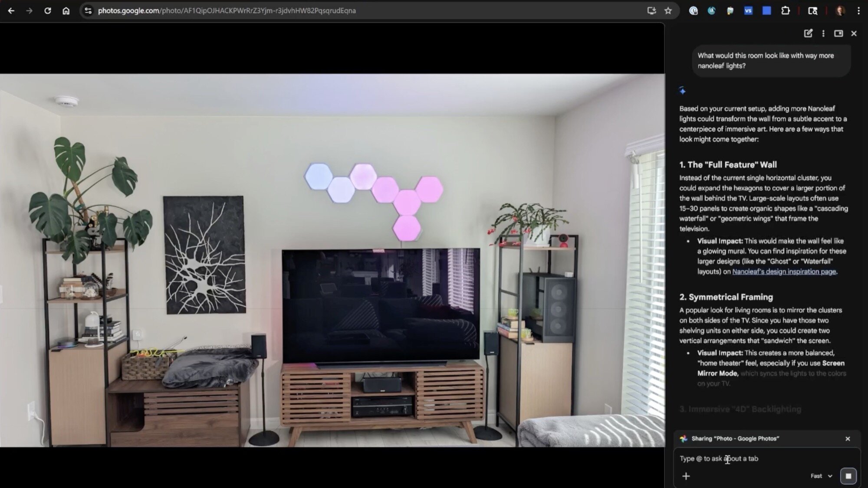Open the Gemini panel overflow menu
This screenshot has height=488, width=868.
coord(823,33)
